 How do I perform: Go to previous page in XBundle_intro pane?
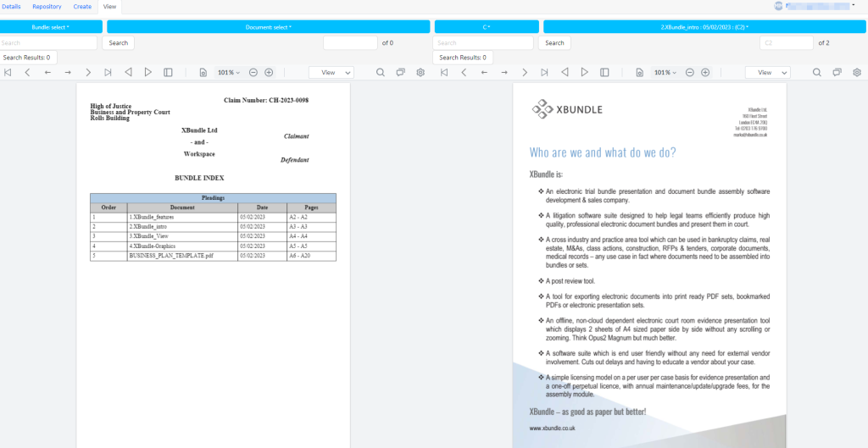coord(464,73)
